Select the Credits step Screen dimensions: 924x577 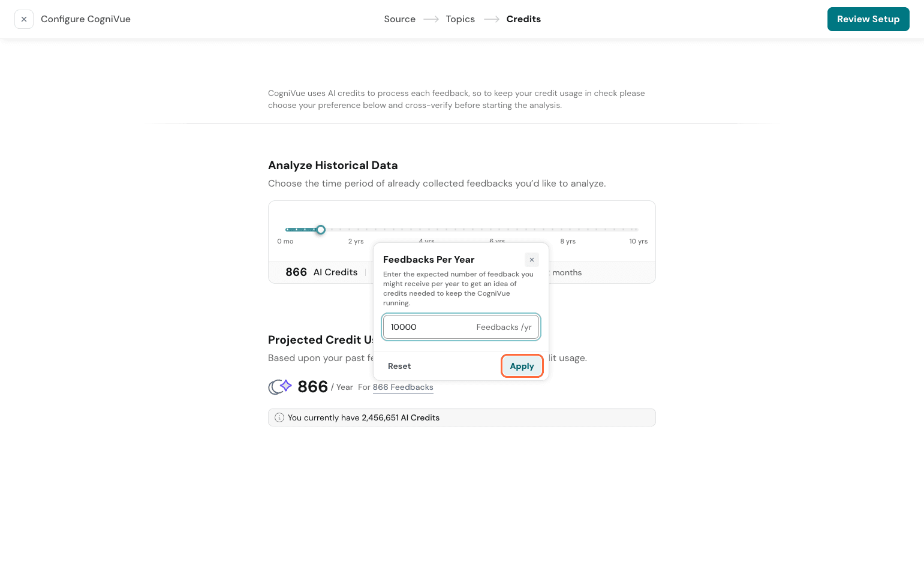tap(523, 19)
